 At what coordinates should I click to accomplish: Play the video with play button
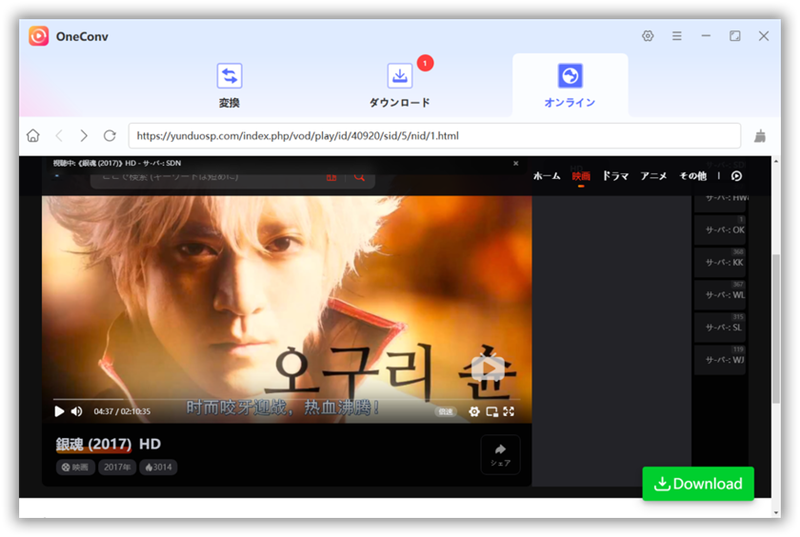pos(59,411)
